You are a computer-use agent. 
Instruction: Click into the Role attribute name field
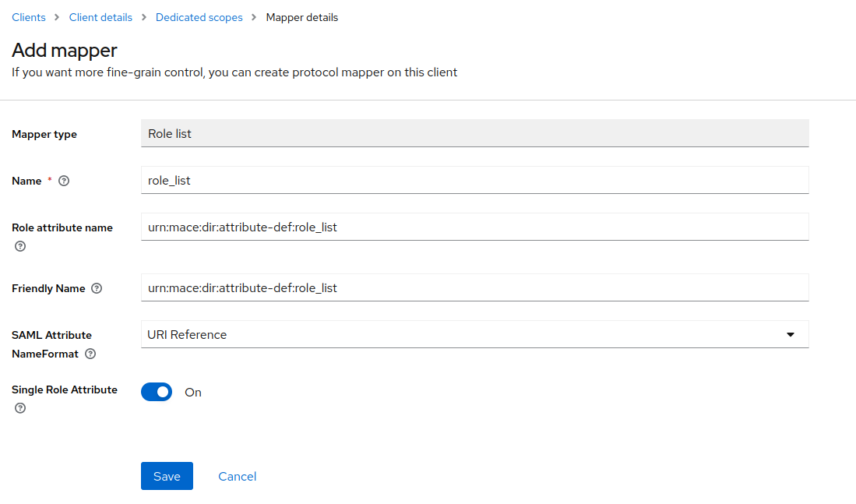pos(474,227)
